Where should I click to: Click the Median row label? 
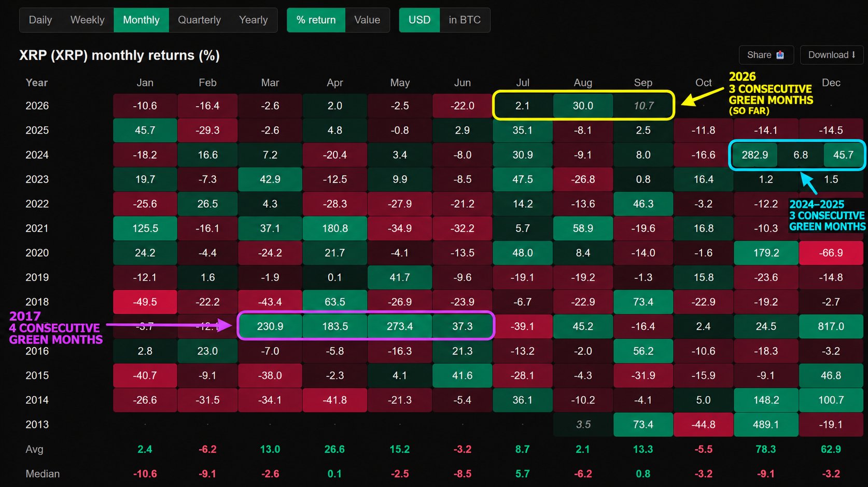coord(43,474)
